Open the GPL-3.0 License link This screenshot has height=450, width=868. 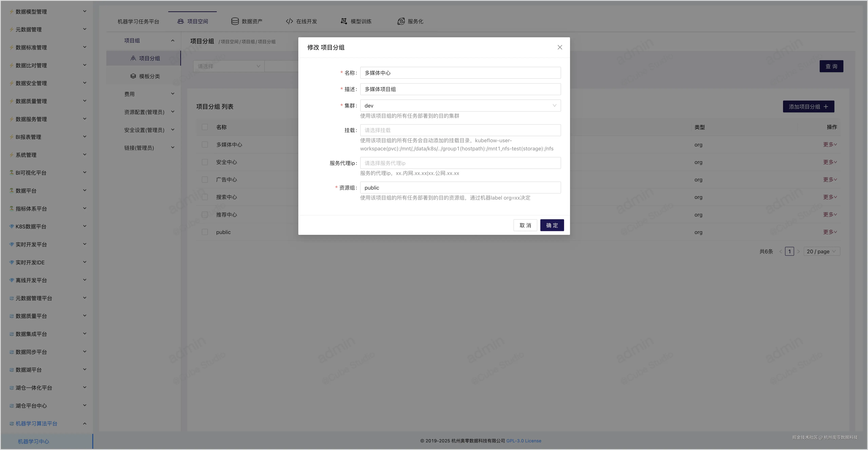click(x=524, y=441)
